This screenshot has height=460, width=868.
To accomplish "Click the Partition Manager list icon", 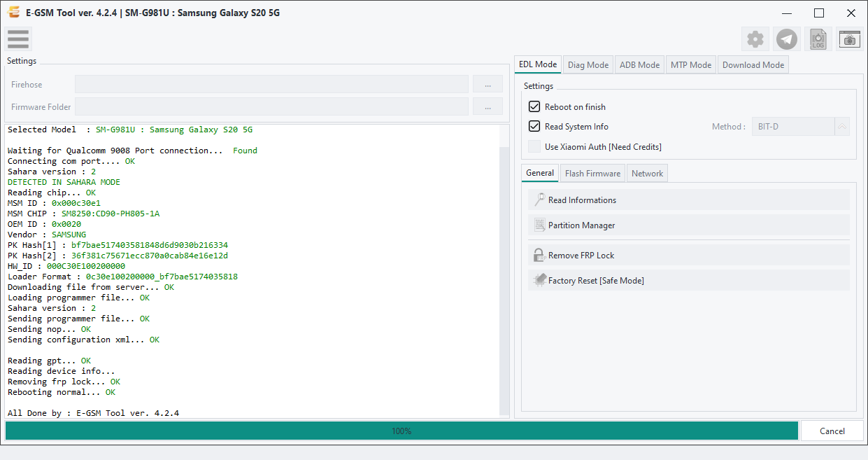I will 539,225.
